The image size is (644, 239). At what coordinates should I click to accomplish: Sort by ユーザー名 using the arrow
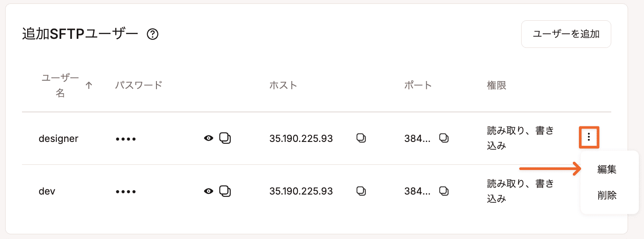coord(89,85)
